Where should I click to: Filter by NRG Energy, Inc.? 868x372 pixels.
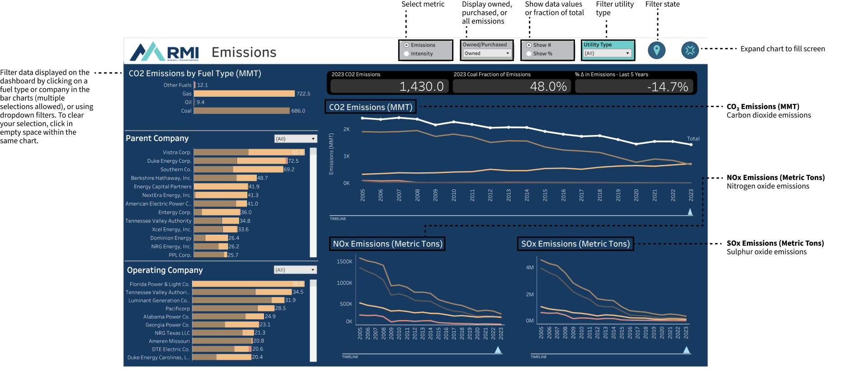tap(211, 247)
